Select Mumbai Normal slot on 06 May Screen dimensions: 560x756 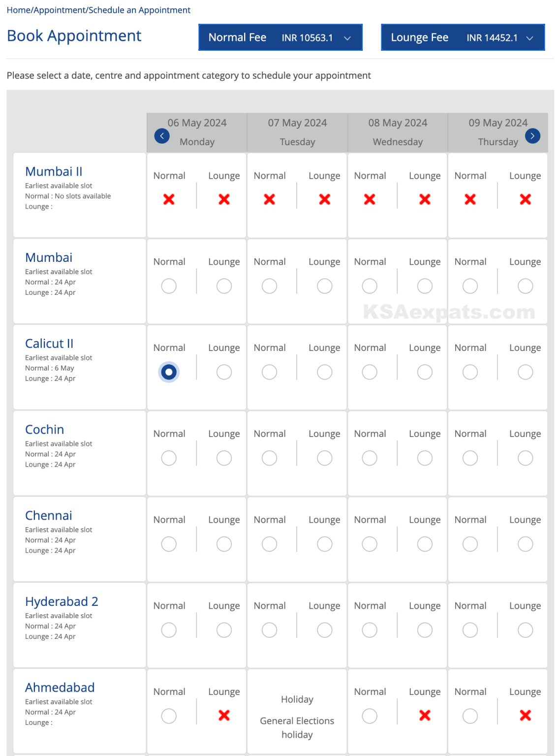click(169, 286)
